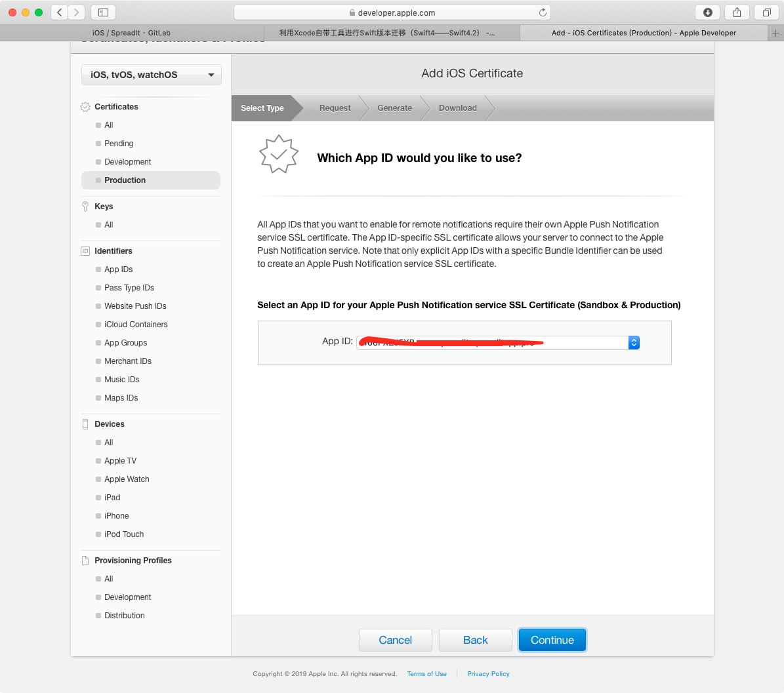Switch to the iOS / SpreadIt GitLab tab
Viewport: 784px width, 693px height.
[x=131, y=33]
